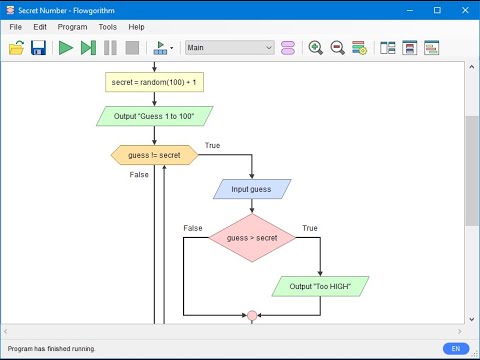Click the horizontal scrollbar left arrow
Image resolution: width=480 pixels, height=360 pixels.
click(x=5, y=331)
